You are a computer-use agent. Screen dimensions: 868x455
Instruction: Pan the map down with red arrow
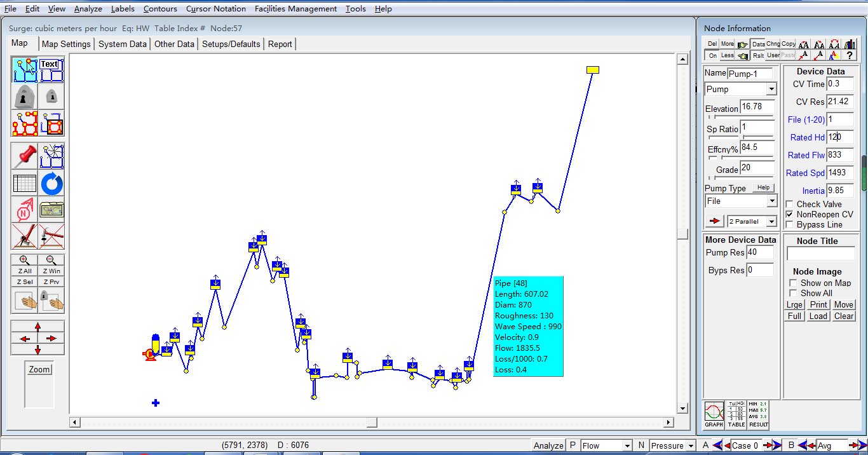pyautogui.click(x=37, y=350)
